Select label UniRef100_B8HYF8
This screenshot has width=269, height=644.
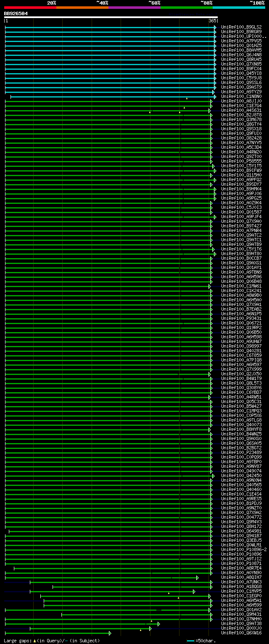(241, 429)
